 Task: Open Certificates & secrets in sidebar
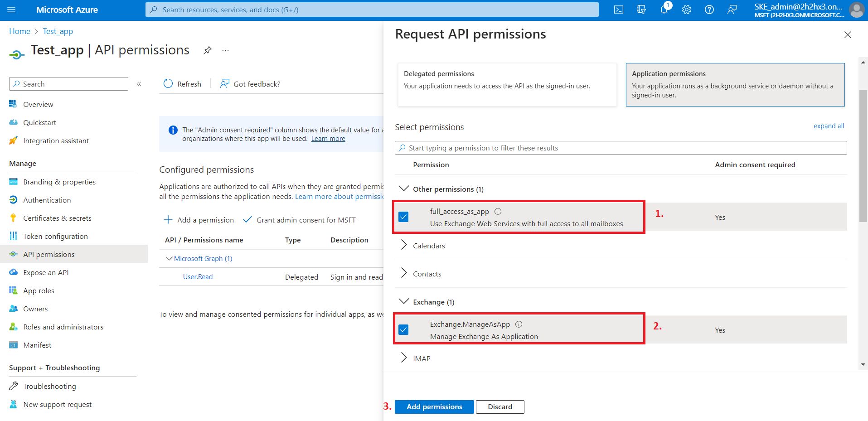click(57, 218)
